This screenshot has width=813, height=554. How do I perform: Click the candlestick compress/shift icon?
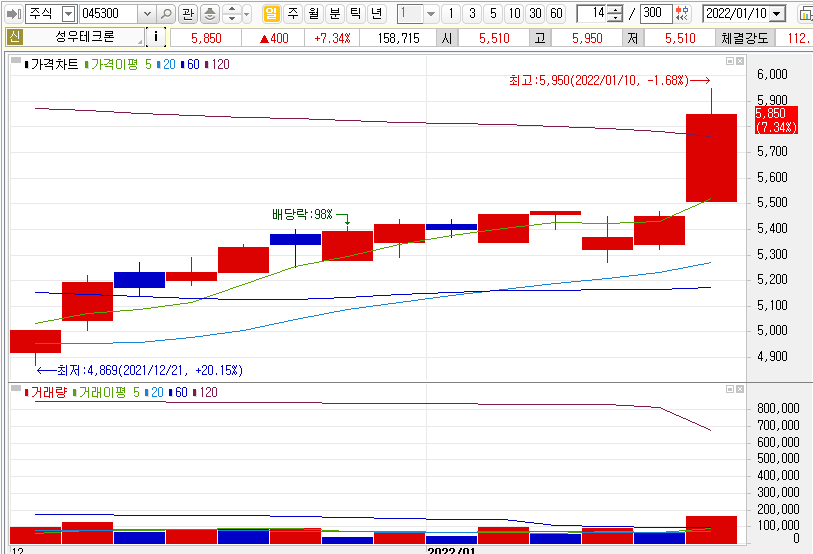point(682,13)
